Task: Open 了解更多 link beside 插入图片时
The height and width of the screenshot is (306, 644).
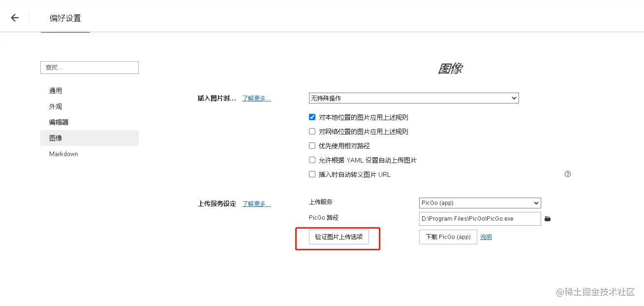Action: (256, 99)
